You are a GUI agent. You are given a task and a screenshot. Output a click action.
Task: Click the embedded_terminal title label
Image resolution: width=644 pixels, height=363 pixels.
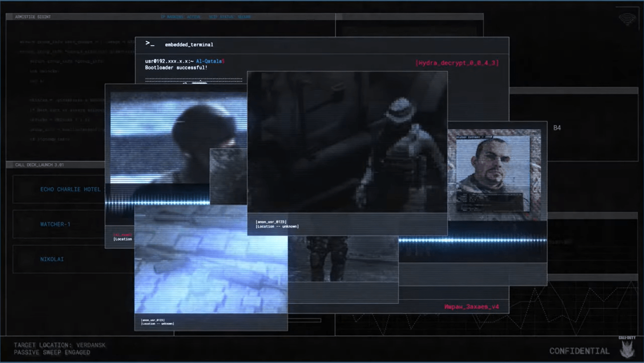click(x=189, y=45)
